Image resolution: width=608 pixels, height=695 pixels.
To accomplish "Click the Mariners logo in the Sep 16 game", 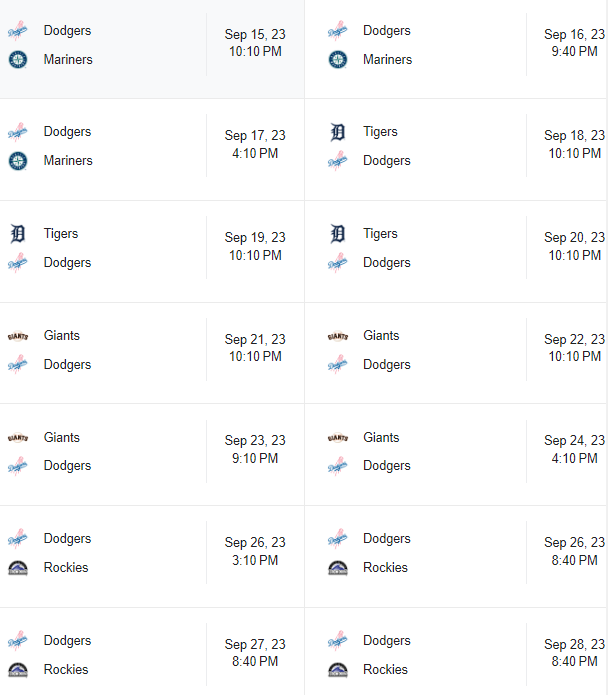I will (338, 60).
